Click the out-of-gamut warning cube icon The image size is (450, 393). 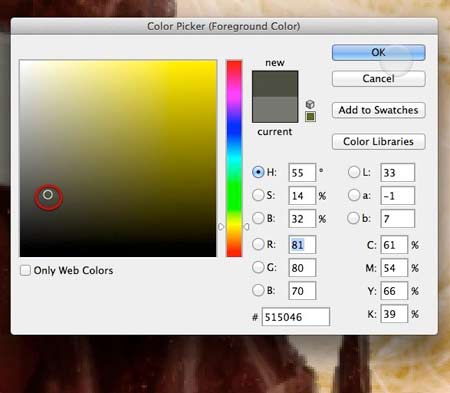click(x=310, y=104)
